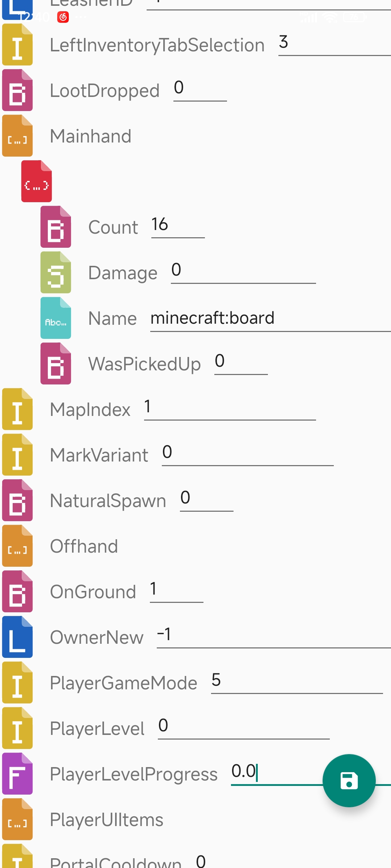This screenshot has height=868, width=391.
Task: Select the NaturalSpawn tag label
Action: pyautogui.click(x=108, y=501)
